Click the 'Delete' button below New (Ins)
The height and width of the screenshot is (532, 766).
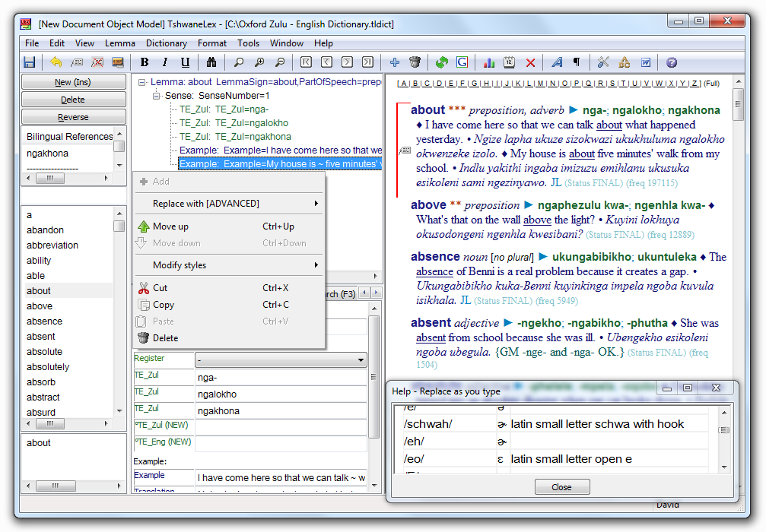coord(73,100)
